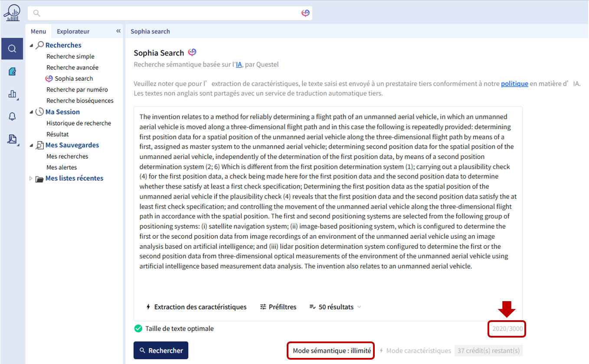Open Historique de recherche

pyautogui.click(x=79, y=123)
